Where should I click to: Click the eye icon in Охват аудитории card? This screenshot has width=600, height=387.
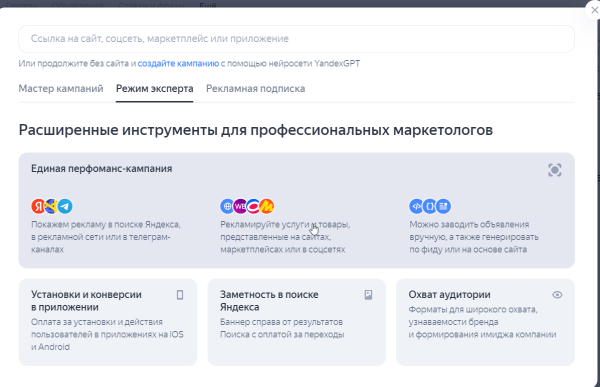pyautogui.click(x=557, y=295)
